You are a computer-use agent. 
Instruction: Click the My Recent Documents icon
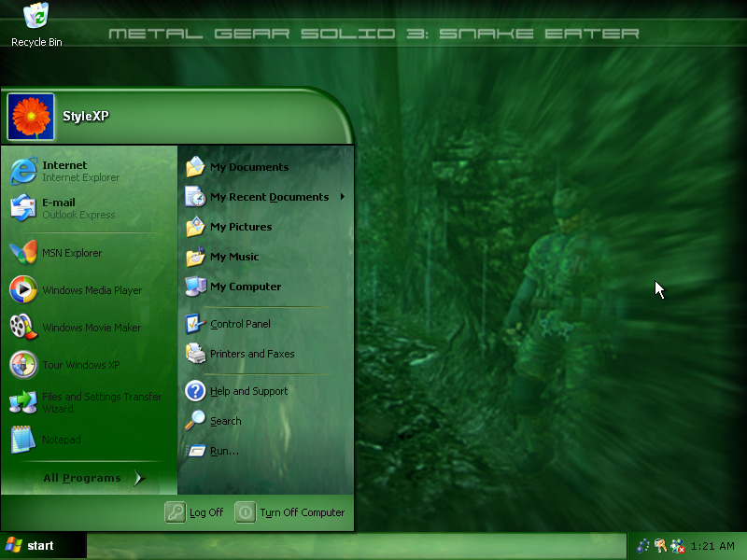195,197
